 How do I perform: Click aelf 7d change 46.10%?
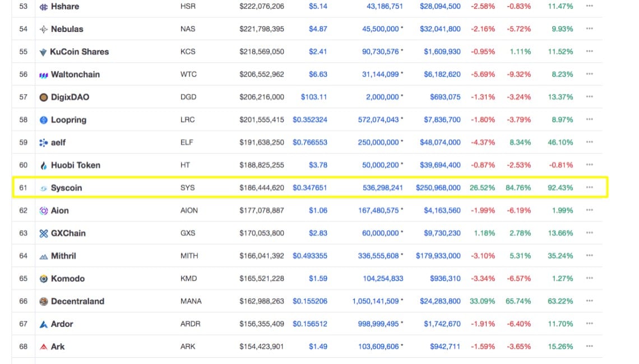click(x=561, y=142)
